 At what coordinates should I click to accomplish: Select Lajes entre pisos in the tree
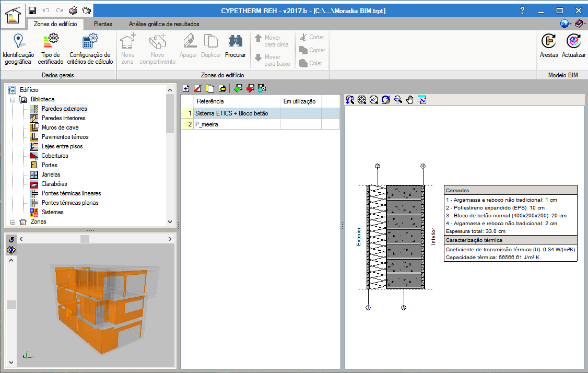[x=62, y=146]
